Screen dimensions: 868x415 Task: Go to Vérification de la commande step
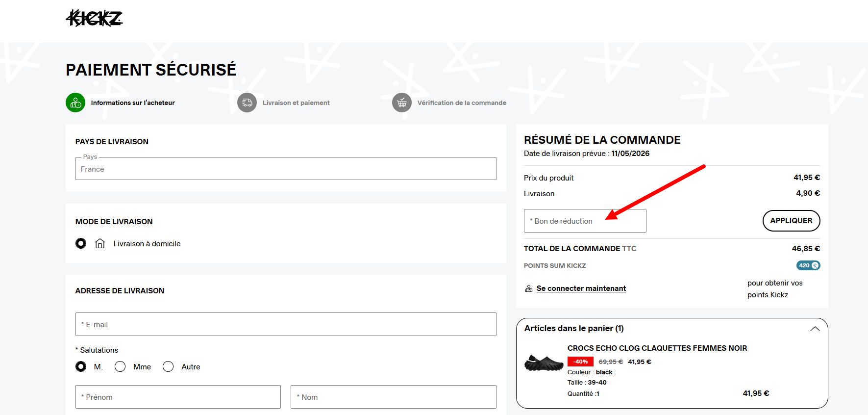462,103
